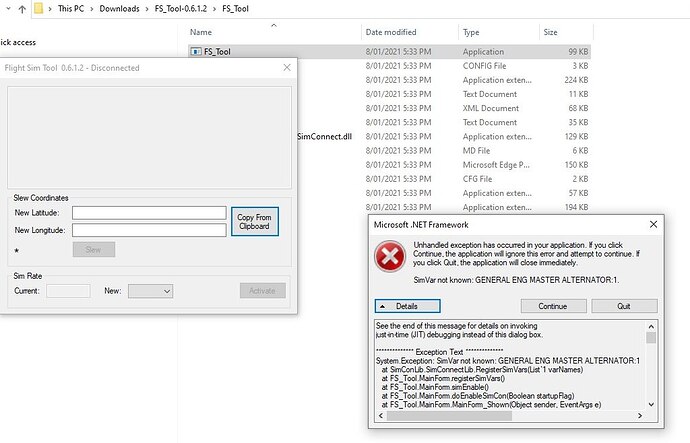This screenshot has width=690, height=443.
Task: Click the red error icon in .NET dialog
Action: click(391, 257)
